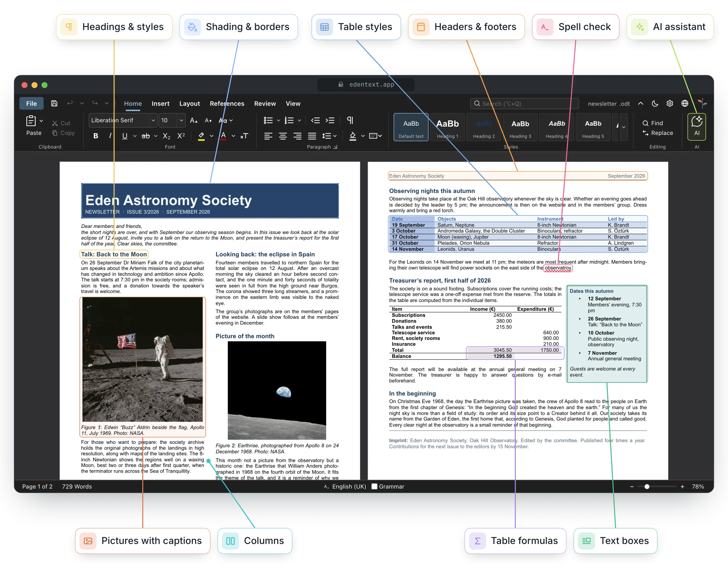This screenshot has width=728, height=568.
Task: Shrink font size with the smaller A icon
Action: tap(208, 120)
